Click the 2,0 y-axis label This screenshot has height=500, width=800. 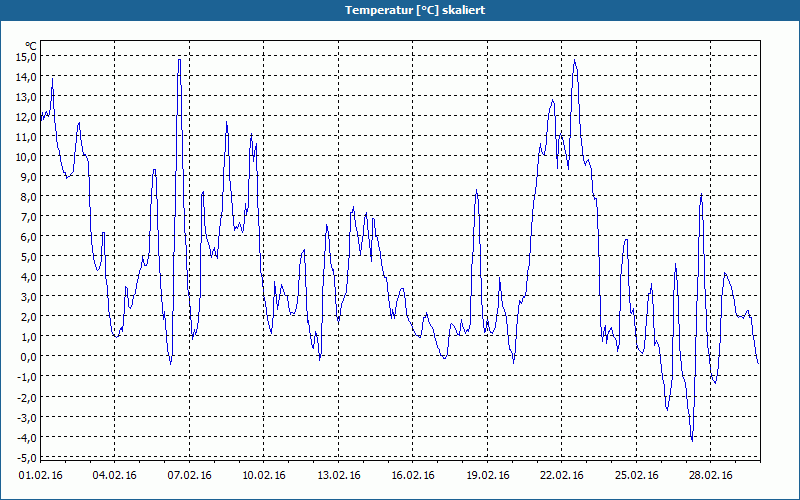point(28,317)
